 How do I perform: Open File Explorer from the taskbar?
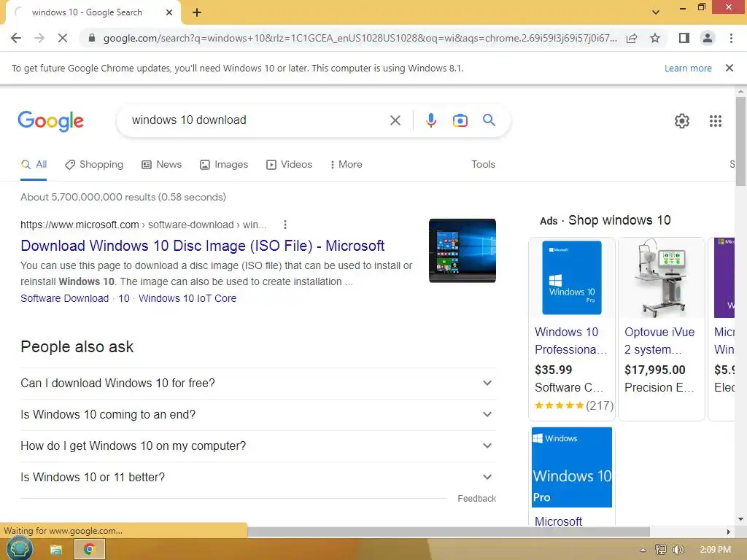click(56, 550)
